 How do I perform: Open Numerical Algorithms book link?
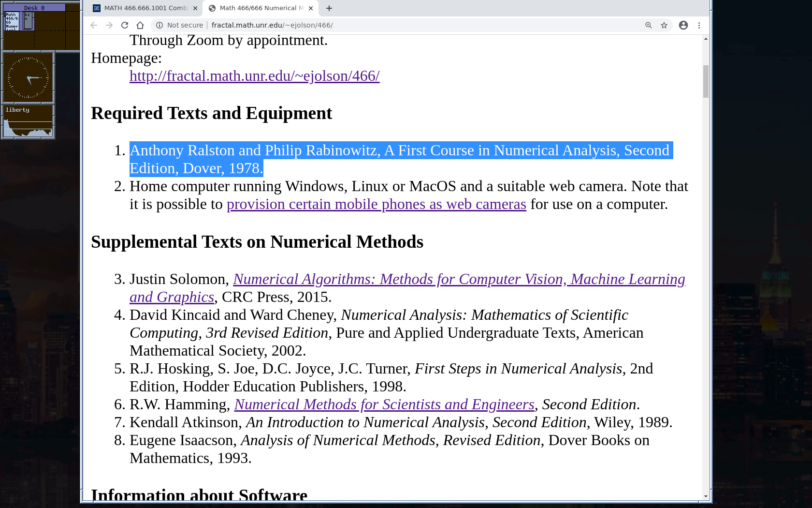458,279
